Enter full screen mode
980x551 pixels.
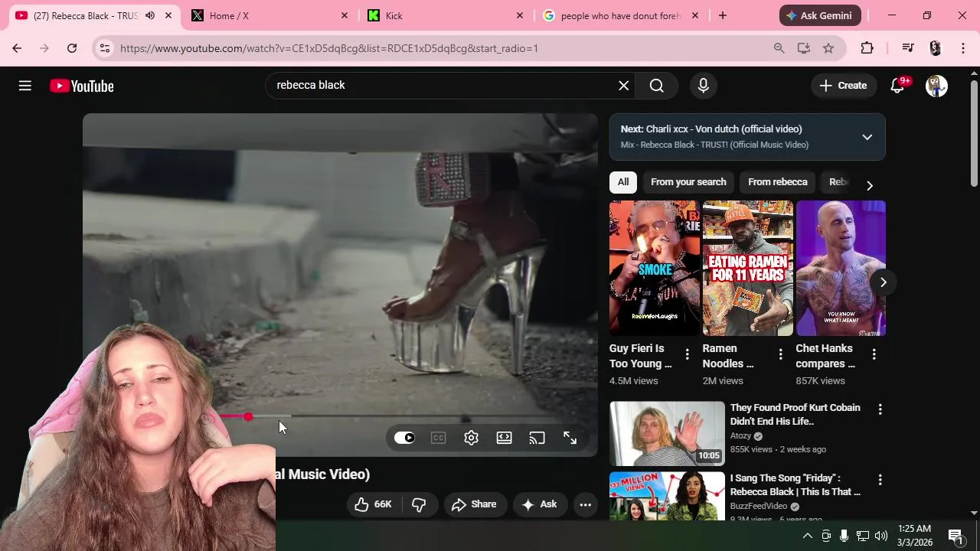[x=570, y=438]
